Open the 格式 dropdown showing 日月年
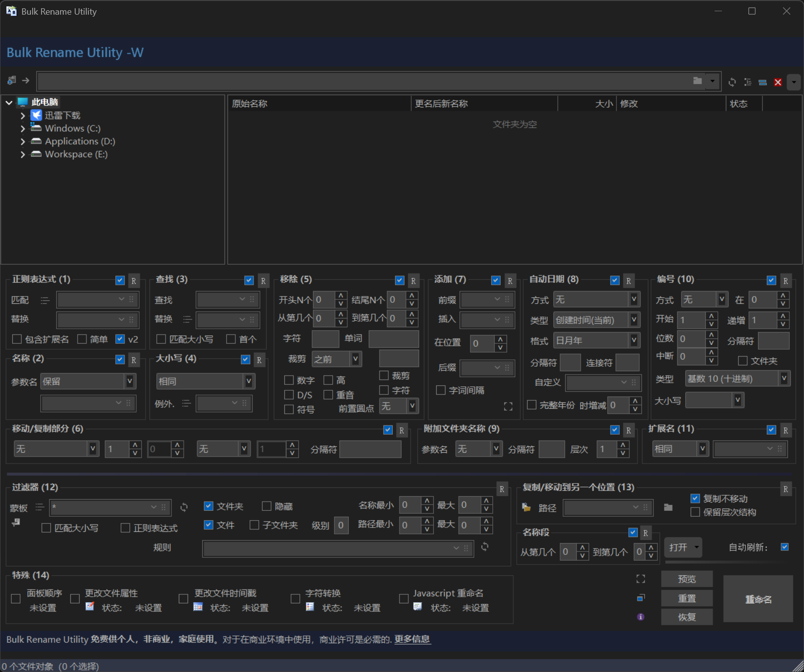 coord(634,340)
